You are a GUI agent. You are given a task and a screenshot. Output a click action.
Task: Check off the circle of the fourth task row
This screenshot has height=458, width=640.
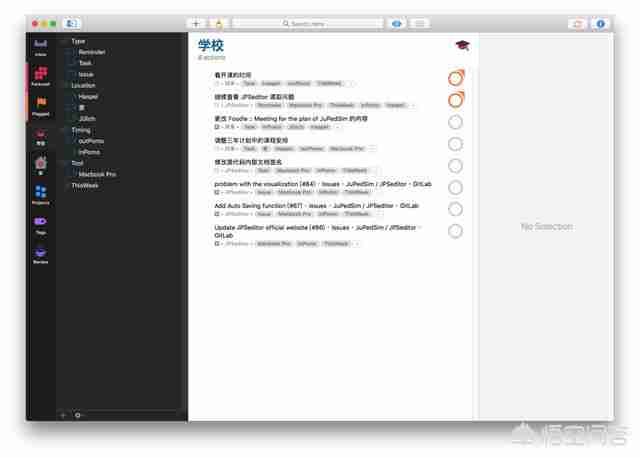[x=455, y=144]
